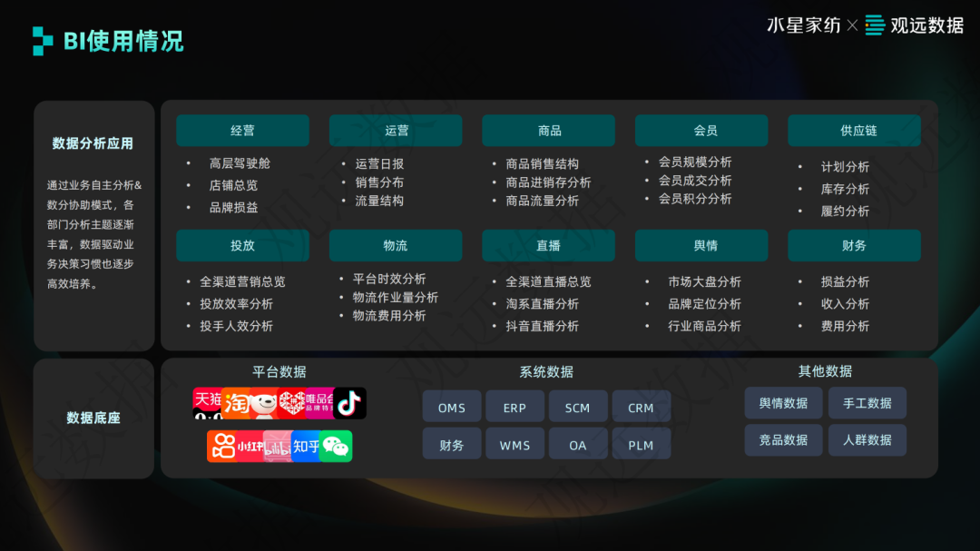Click the 收入分析 list item
The image size is (980, 551).
pyautogui.click(x=845, y=304)
